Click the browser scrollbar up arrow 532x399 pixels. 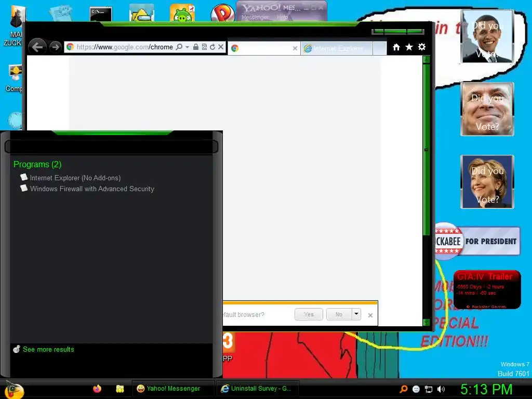(426, 59)
